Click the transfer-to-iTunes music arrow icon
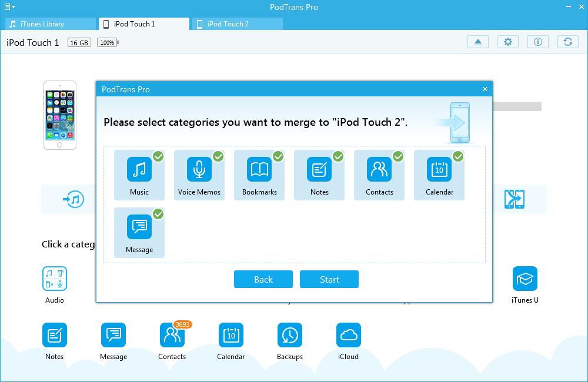This screenshot has height=382, width=588. pyautogui.click(x=73, y=199)
